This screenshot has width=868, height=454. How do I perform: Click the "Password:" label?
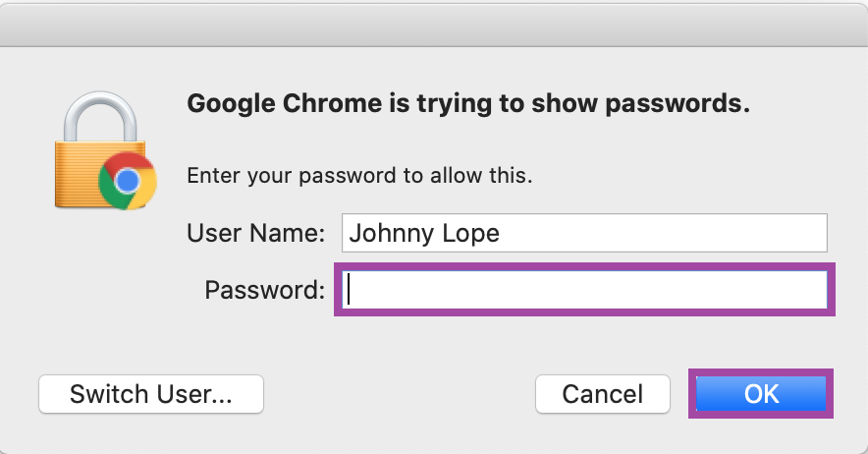pos(264,290)
